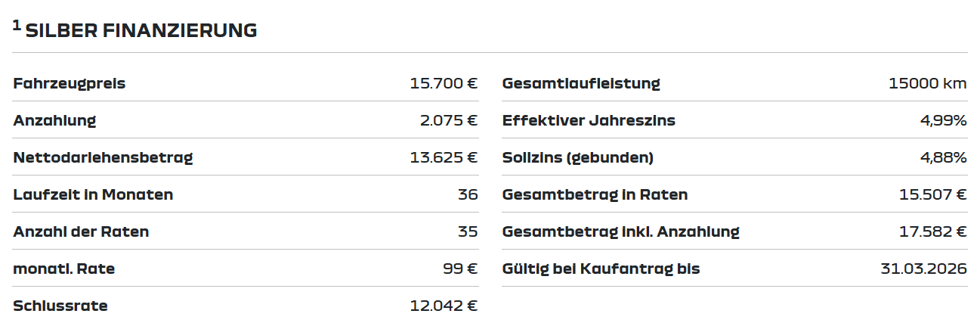Click the Sollzins (gebunden) label
The width and height of the screenshot is (980, 323).
(x=578, y=157)
